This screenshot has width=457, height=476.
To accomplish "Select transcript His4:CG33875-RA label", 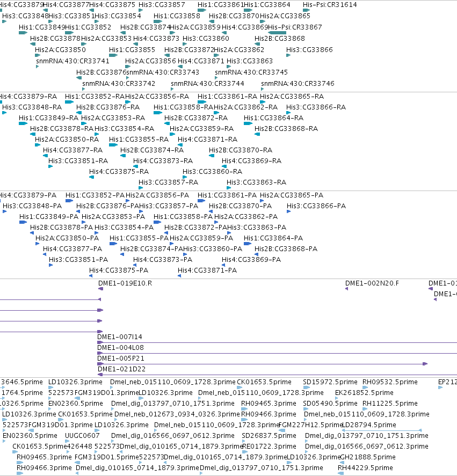I will pos(119,172).
